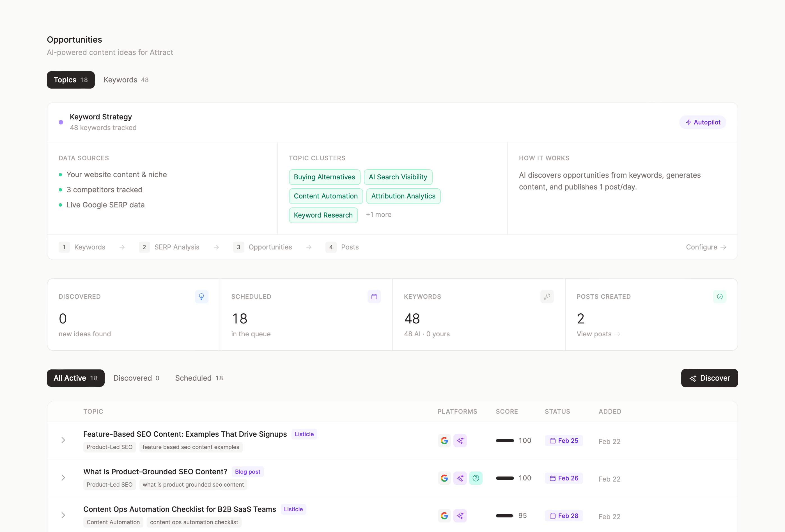The image size is (785, 532).
Task: Click step 4 Posts in the pipeline
Action: (x=342, y=247)
